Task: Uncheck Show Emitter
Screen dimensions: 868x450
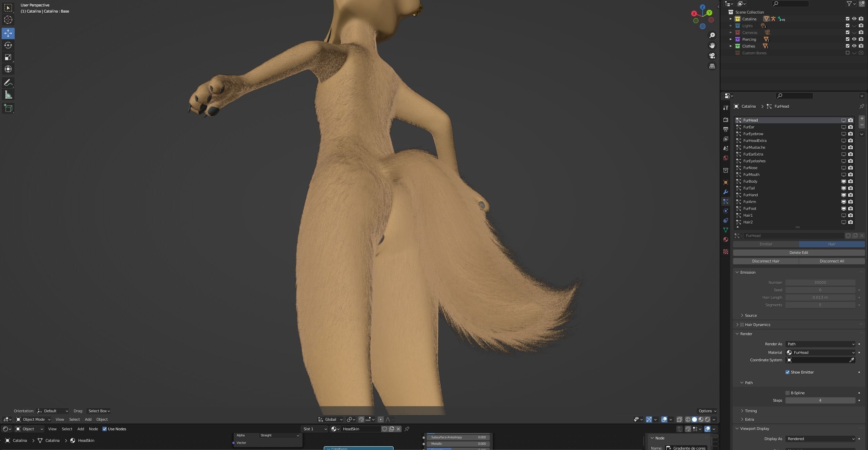Action: pyautogui.click(x=788, y=372)
